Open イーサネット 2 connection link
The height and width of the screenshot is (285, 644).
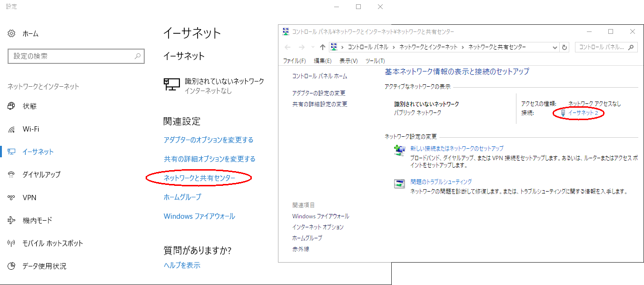point(583,113)
